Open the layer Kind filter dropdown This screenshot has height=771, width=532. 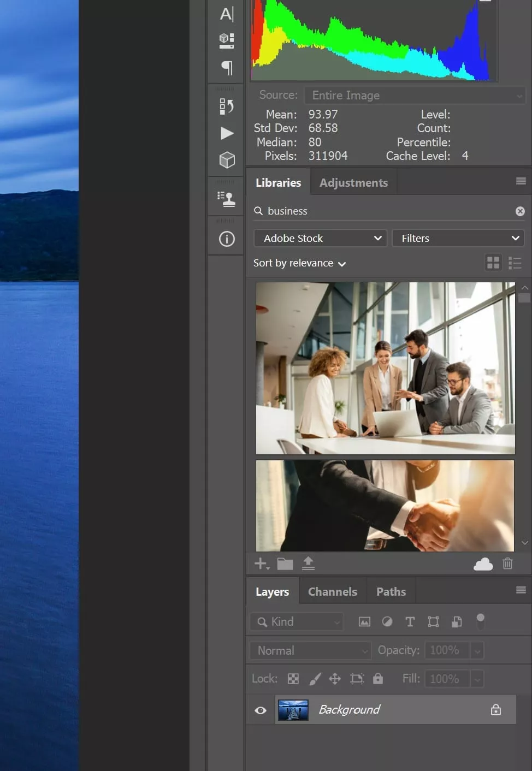pyautogui.click(x=297, y=621)
